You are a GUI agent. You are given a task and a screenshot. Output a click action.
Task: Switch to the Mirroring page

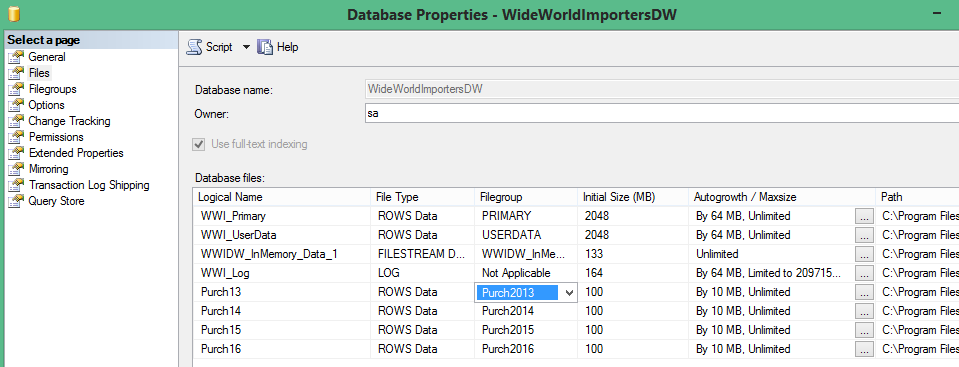(48, 169)
